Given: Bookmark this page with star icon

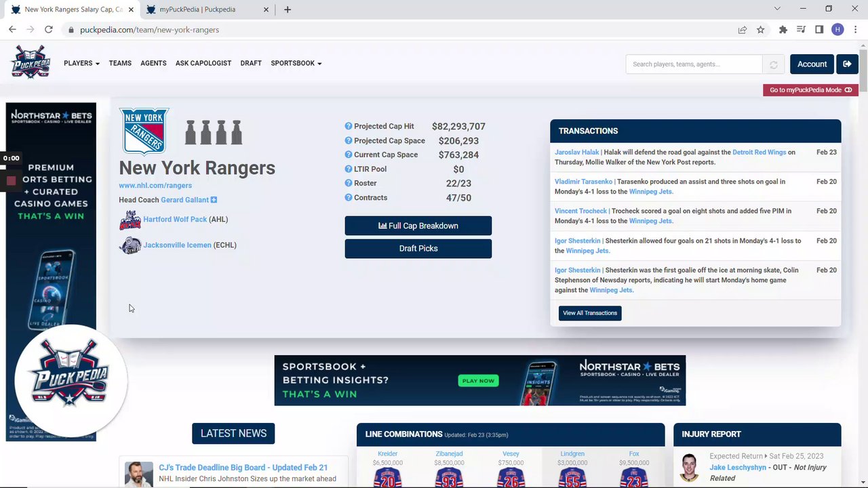Looking at the screenshot, I should (761, 30).
